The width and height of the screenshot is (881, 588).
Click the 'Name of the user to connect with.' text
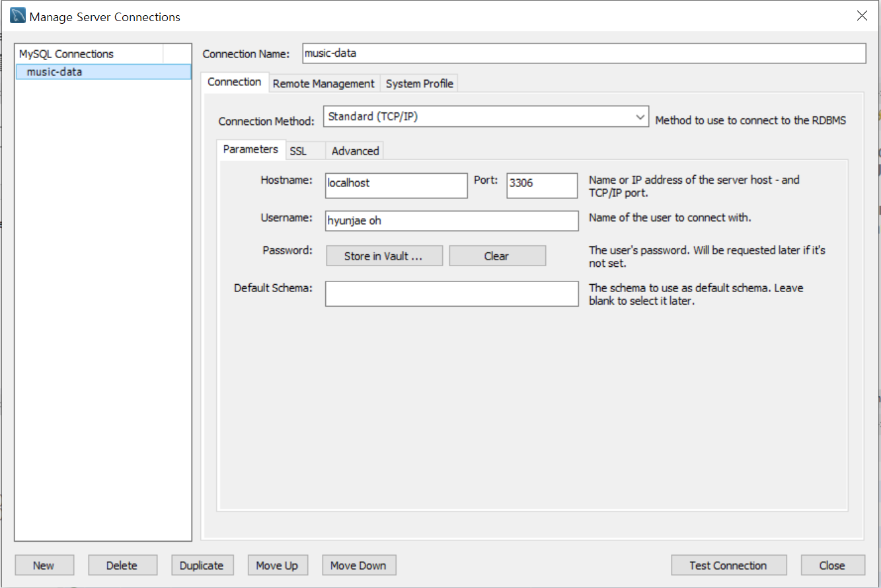click(670, 217)
